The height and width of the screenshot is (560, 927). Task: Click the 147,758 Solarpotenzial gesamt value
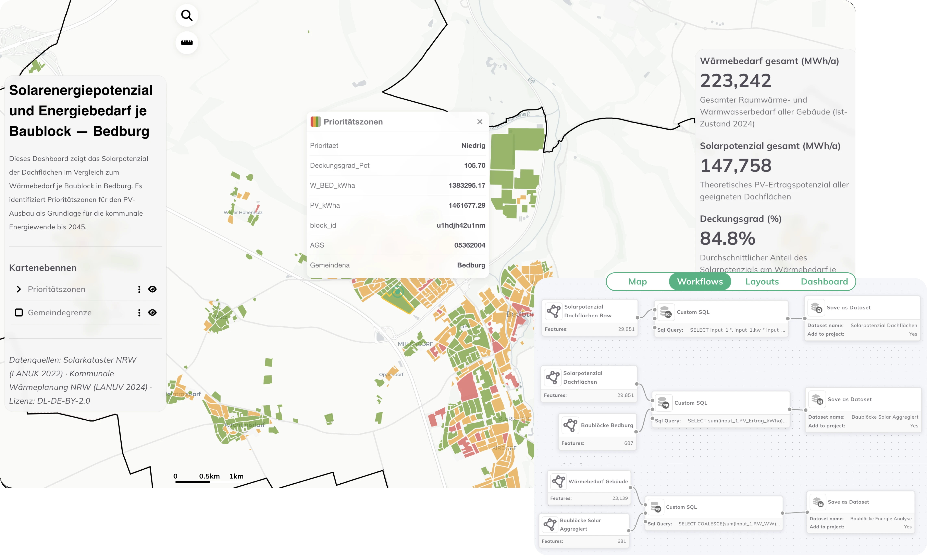[736, 165]
